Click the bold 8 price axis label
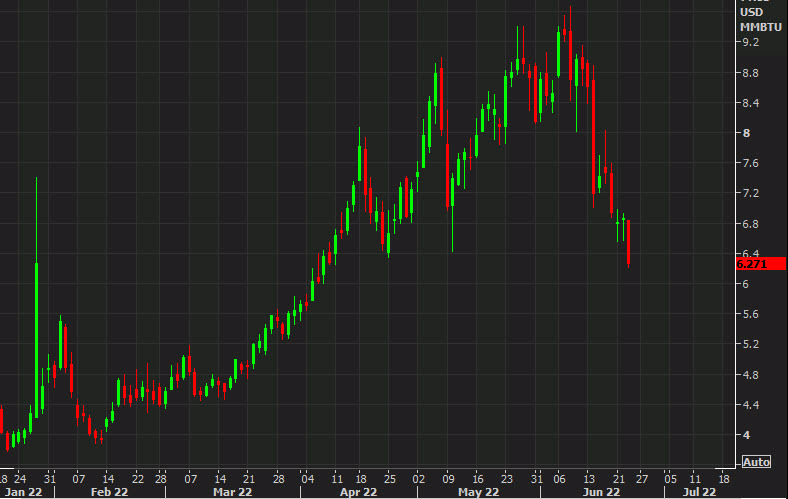This screenshot has height=499, width=788. (745, 133)
